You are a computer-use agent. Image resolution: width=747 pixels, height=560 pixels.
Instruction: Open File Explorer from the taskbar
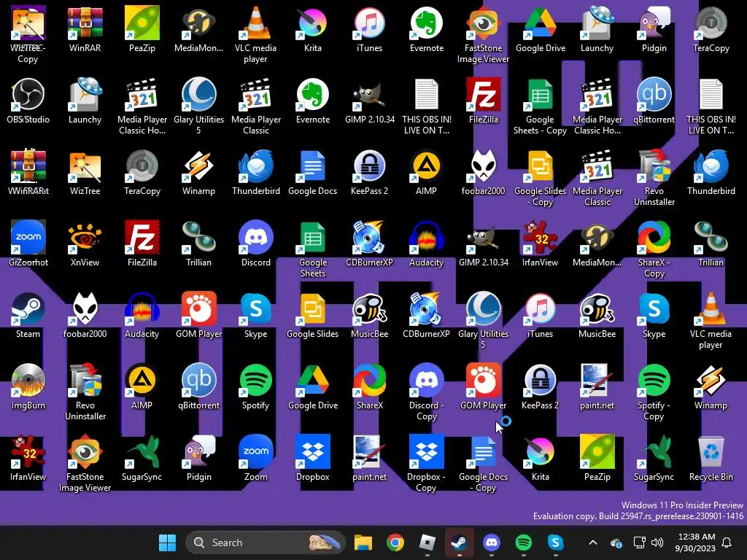pos(363,542)
